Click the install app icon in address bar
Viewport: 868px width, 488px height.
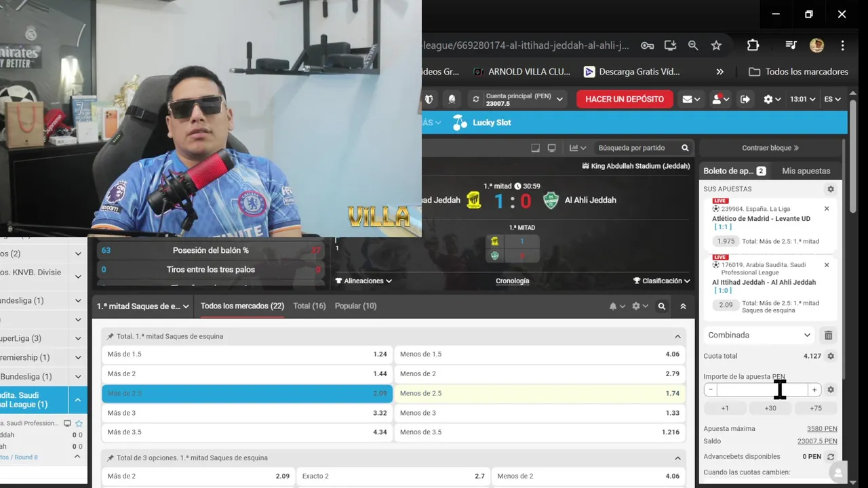(670, 45)
